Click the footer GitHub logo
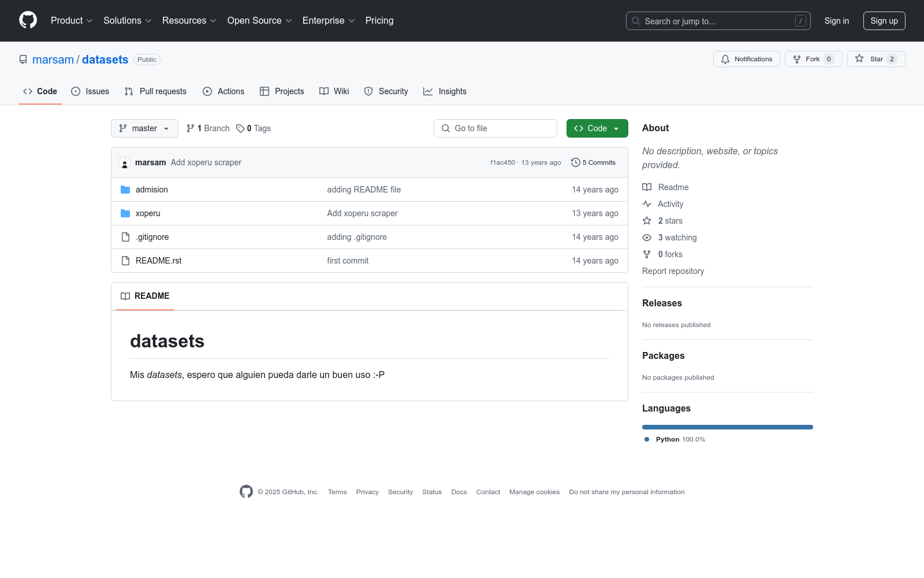924x578 pixels. [x=246, y=492]
